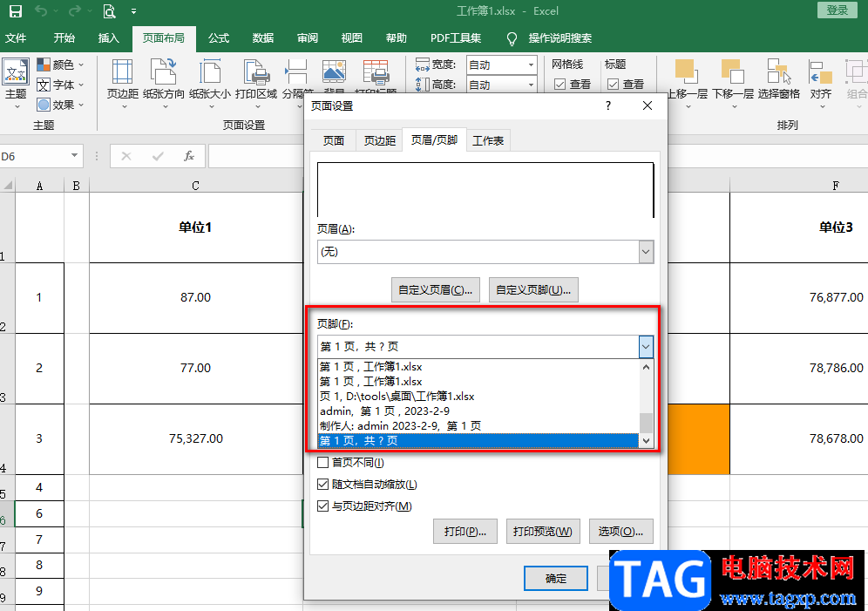The height and width of the screenshot is (611, 868).
Task: Open Margins (页边距) menu
Action: coord(122,84)
